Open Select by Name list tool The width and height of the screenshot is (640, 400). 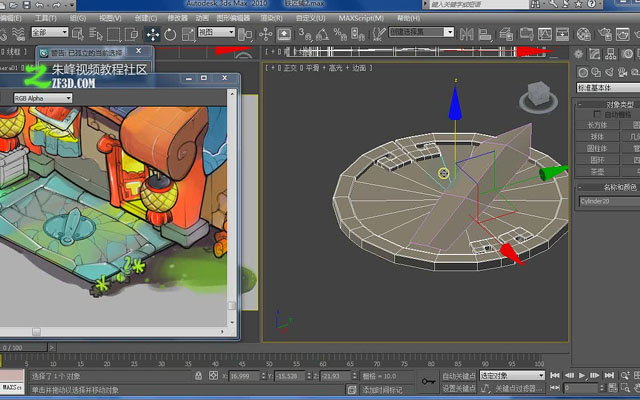coord(96,34)
